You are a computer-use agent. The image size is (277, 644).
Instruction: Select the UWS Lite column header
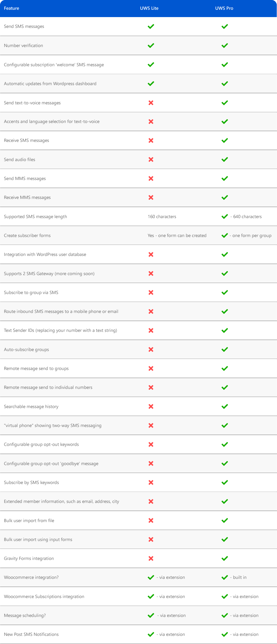149,8
